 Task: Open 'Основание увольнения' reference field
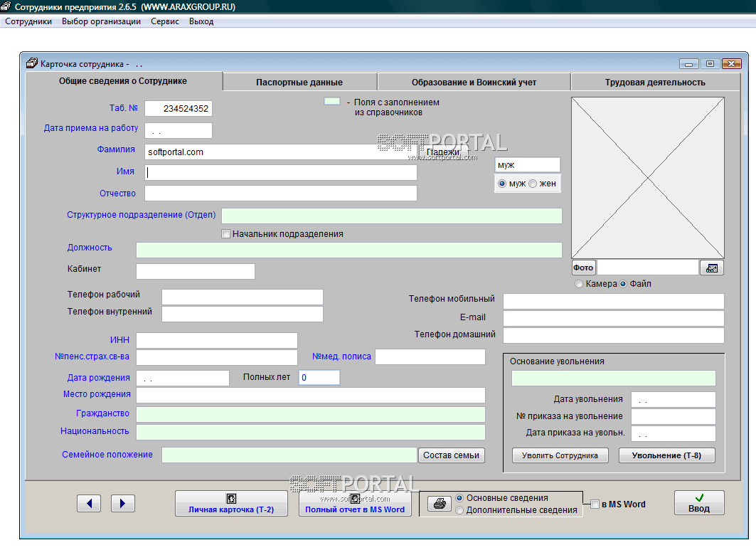pos(613,379)
